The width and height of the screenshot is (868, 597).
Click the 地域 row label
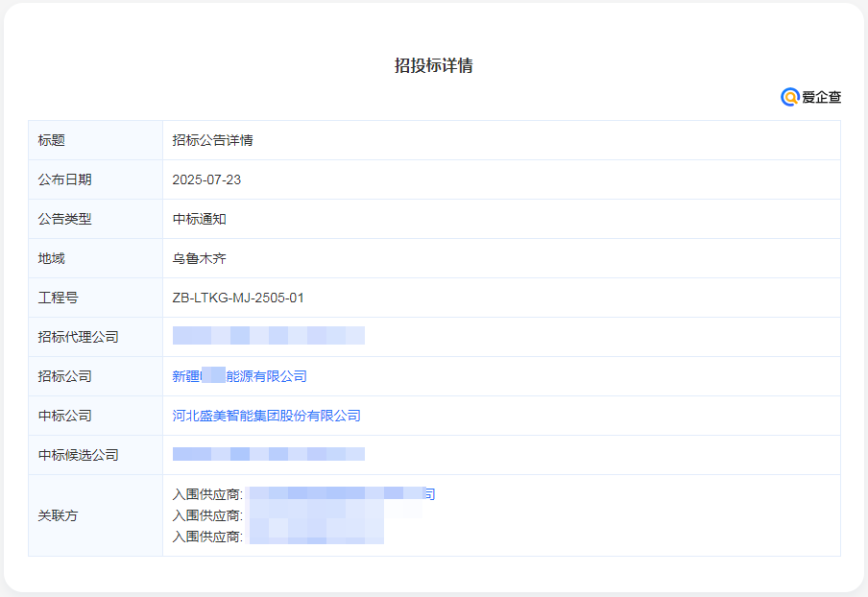point(51,258)
